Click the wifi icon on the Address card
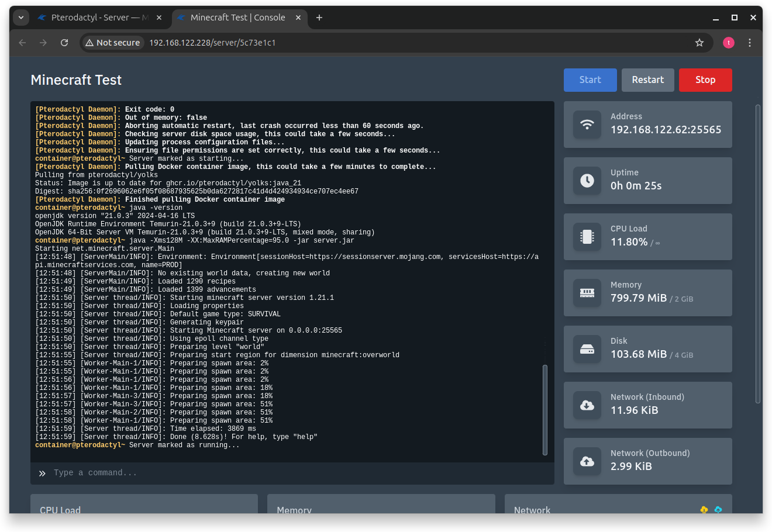 [587, 124]
